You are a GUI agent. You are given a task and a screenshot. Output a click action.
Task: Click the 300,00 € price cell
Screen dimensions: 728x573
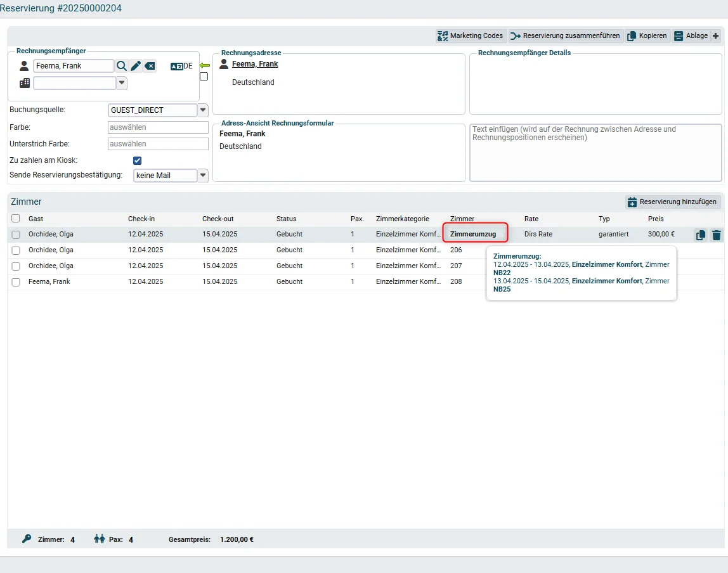pyautogui.click(x=661, y=235)
